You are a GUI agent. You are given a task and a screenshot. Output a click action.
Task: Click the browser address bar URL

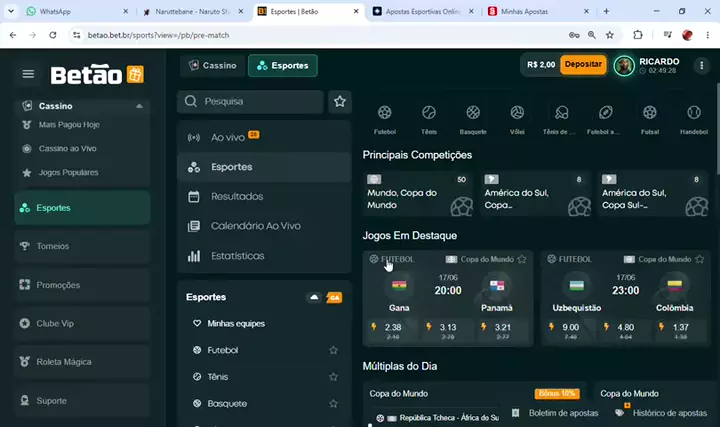tap(158, 35)
